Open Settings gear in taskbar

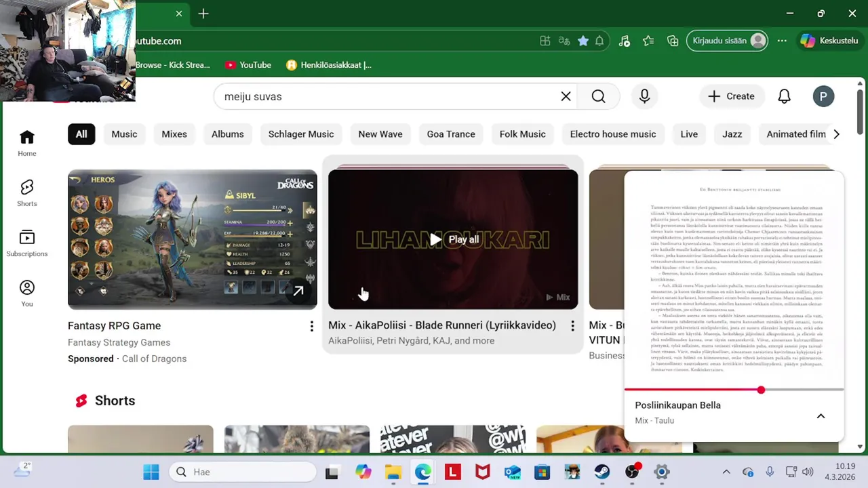[x=662, y=472]
